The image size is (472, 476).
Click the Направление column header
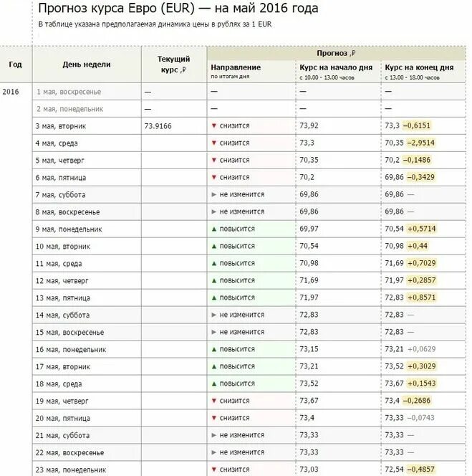[235, 67]
